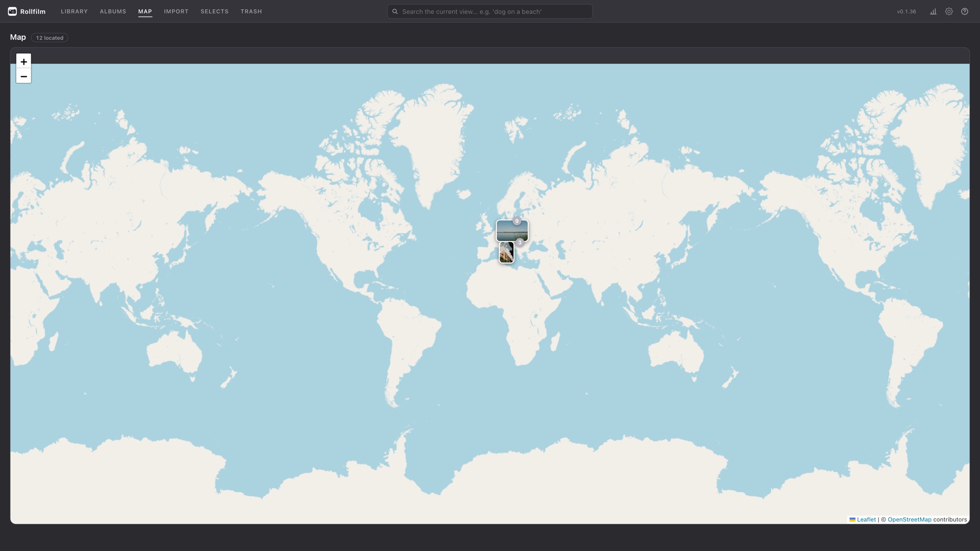Open settings via the gear icon
The image size is (980, 551).
[949, 11]
